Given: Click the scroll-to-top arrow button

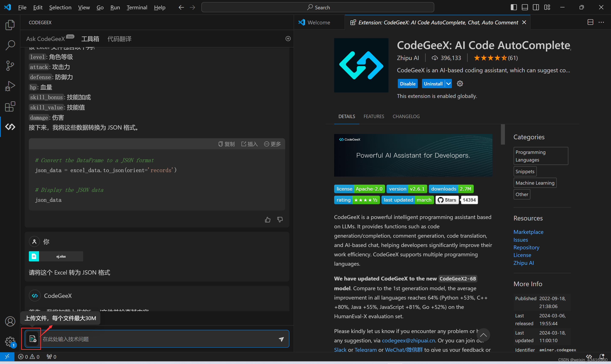Looking at the screenshot, I should [x=483, y=335].
